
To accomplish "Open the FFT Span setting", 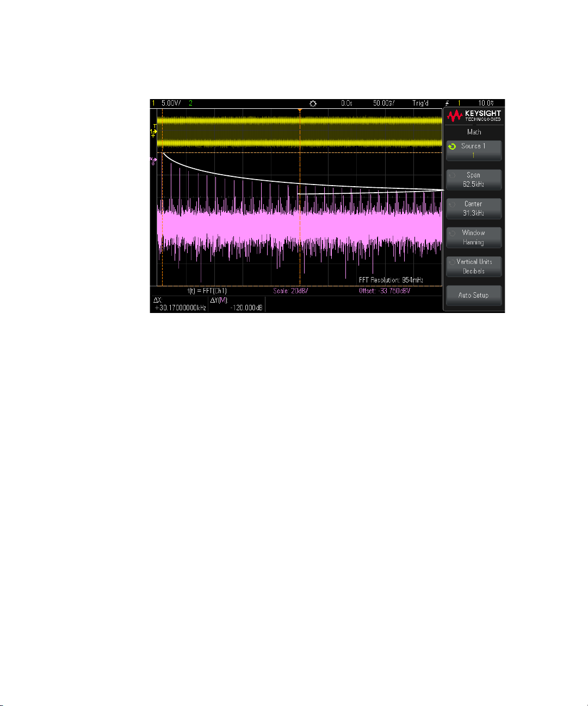I will coord(474,180).
